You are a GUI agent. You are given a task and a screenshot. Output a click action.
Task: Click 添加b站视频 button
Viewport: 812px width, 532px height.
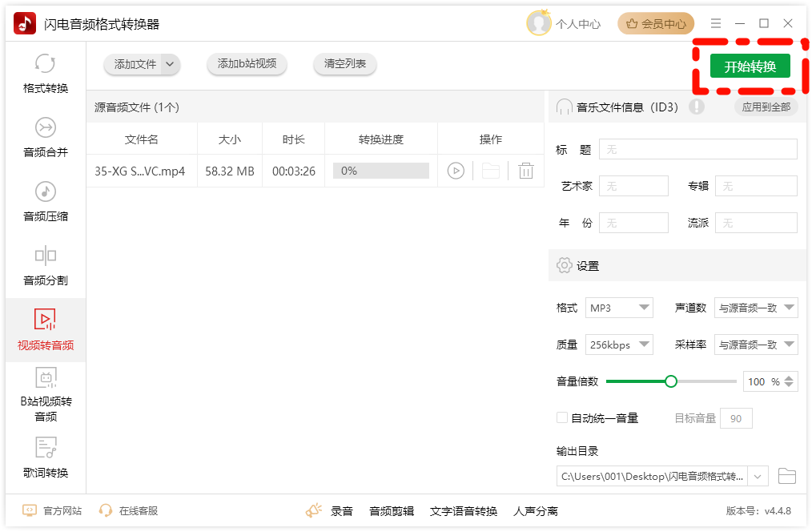tap(247, 64)
